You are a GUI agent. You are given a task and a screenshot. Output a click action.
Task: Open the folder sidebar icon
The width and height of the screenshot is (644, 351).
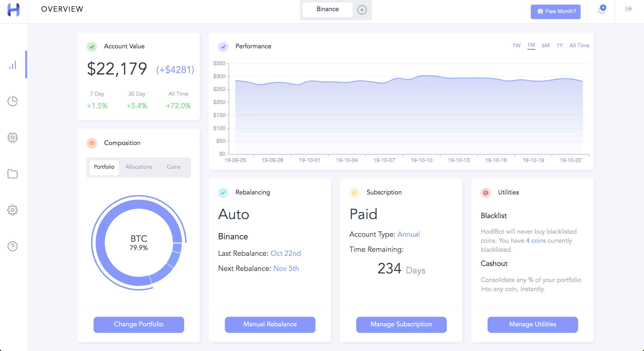coord(13,174)
